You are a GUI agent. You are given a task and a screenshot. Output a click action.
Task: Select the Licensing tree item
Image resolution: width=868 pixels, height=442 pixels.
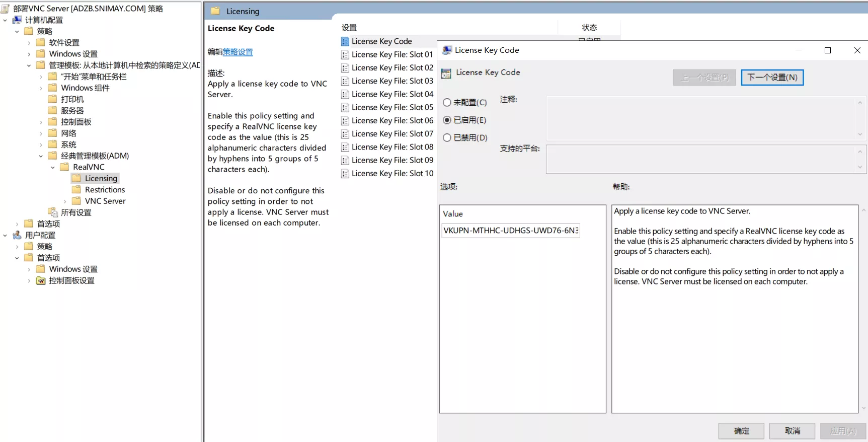pyautogui.click(x=101, y=178)
